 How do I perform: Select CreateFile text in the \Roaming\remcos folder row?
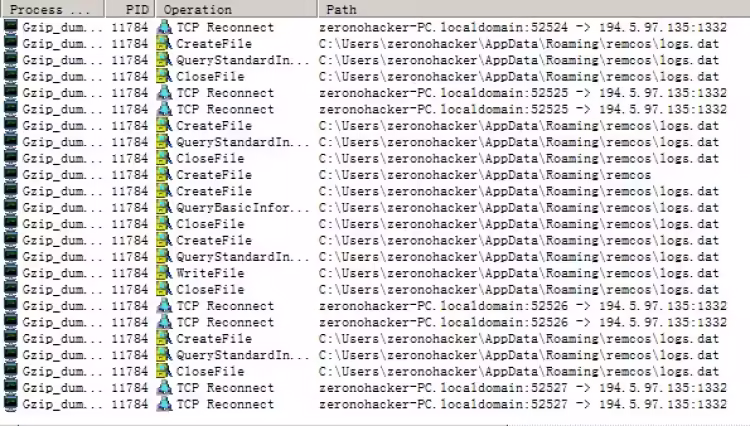(x=214, y=175)
